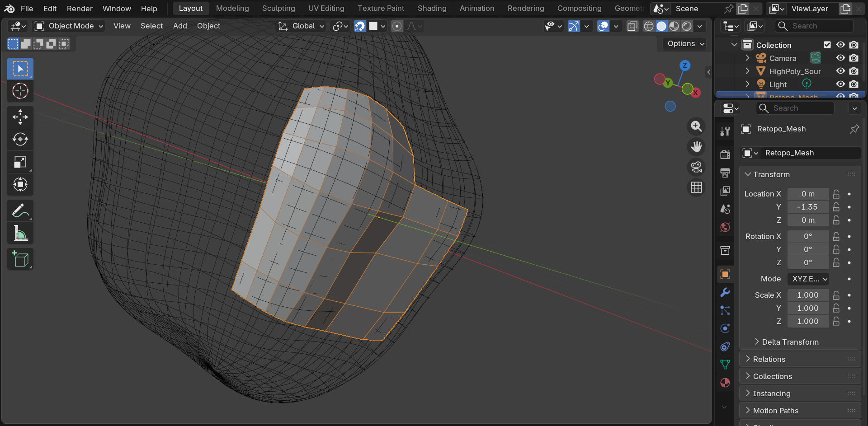This screenshot has height=426, width=868.
Task: Collapse the Transform panel
Action: 800,174
